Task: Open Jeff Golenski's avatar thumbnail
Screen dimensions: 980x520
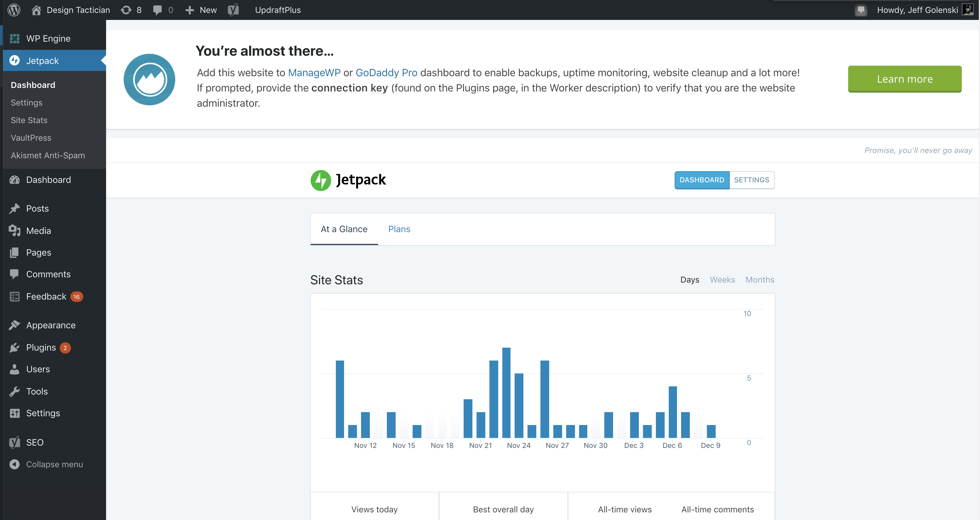Action: tap(967, 9)
